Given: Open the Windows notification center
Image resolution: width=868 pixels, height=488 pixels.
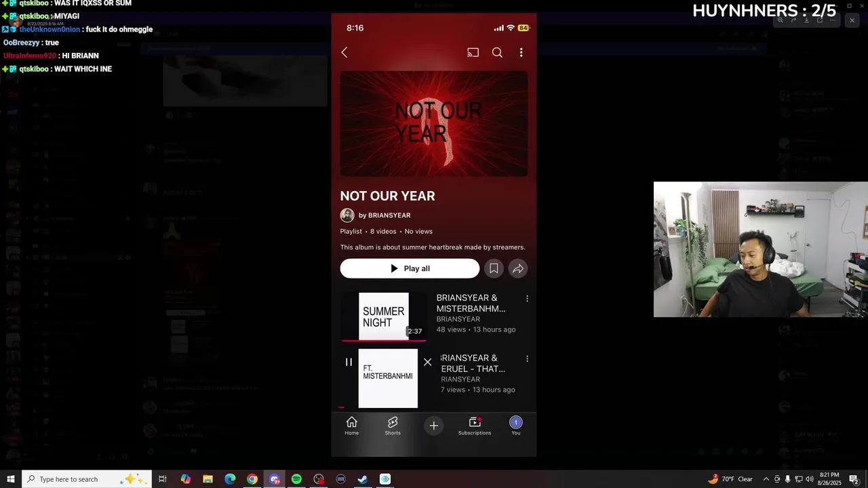Looking at the screenshot, I should [854, 479].
